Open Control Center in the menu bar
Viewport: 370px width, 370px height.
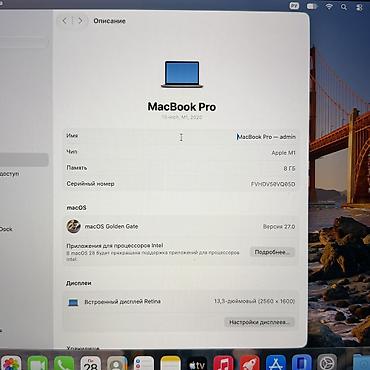click(x=359, y=7)
